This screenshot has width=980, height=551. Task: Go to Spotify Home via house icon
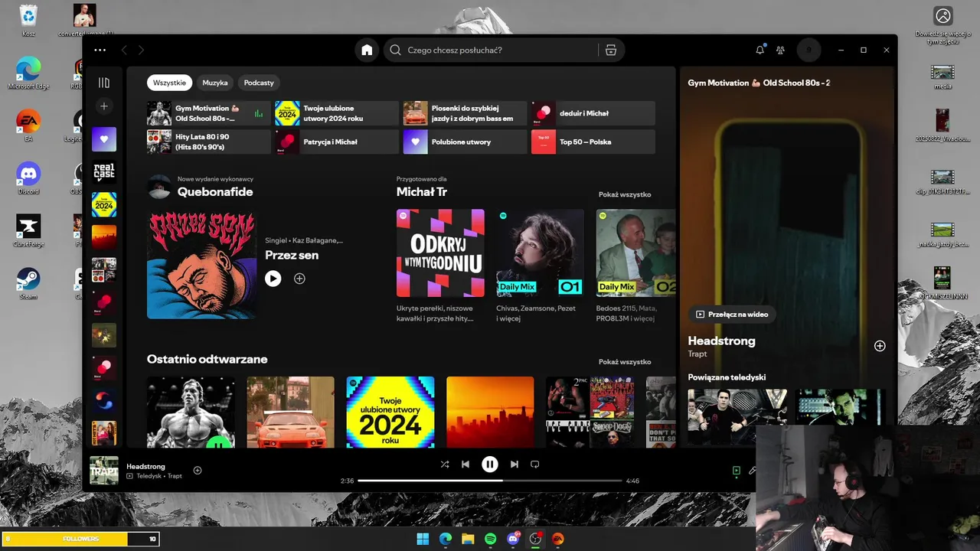(x=367, y=50)
